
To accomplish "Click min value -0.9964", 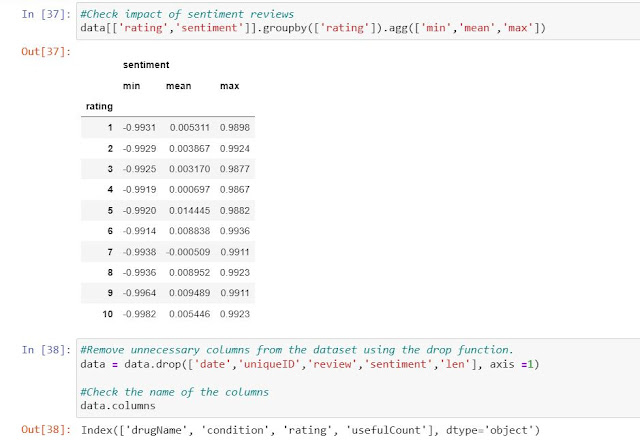I will pyautogui.click(x=139, y=293).
